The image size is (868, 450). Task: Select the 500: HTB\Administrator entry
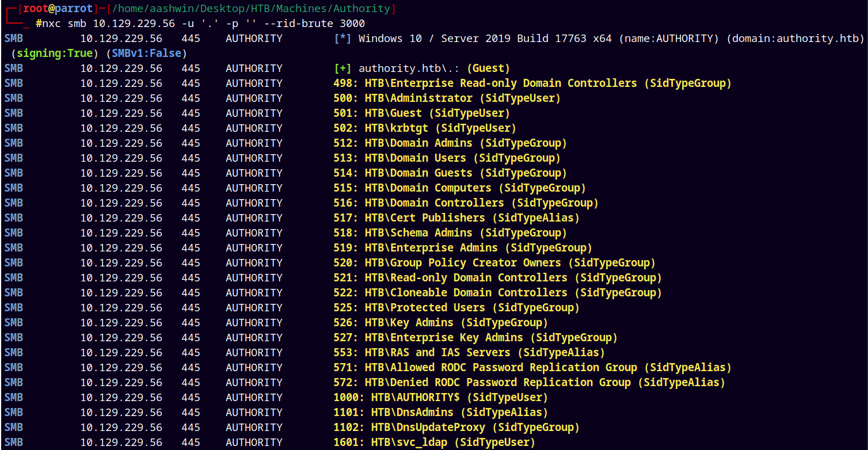point(447,98)
